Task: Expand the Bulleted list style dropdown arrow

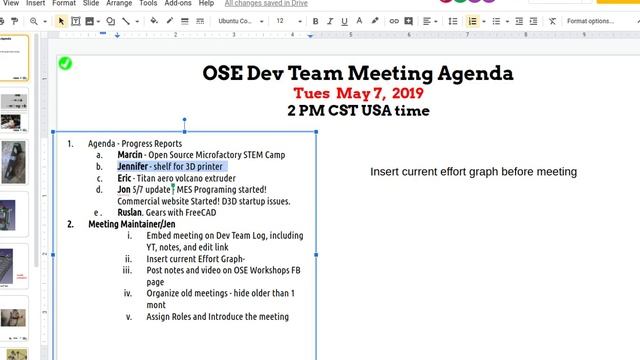Action: (507, 21)
